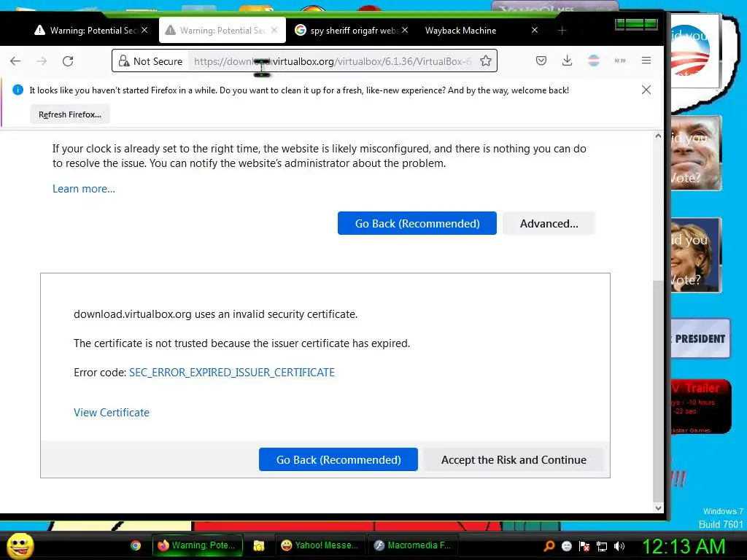Close the active Warning tab
This screenshot has width=747, height=560.
pos(274,30)
